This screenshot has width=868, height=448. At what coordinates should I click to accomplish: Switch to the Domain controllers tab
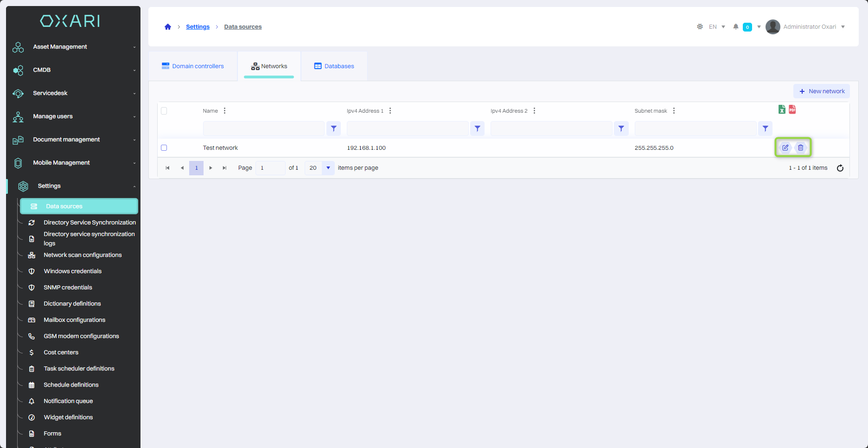coord(192,66)
